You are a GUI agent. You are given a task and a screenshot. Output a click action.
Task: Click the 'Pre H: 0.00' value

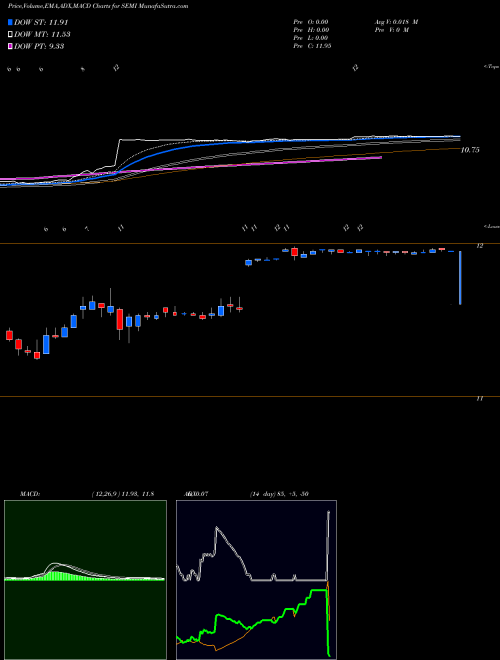(x=311, y=30)
